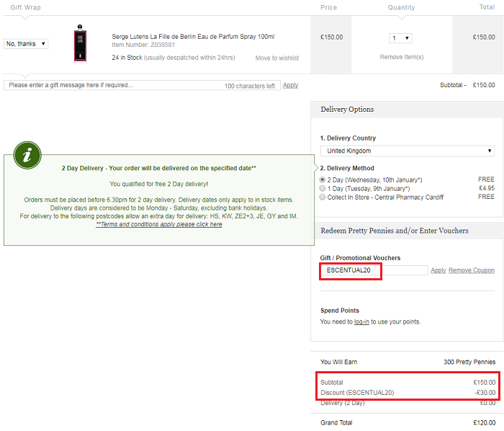The image size is (504, 431).
Task: Open the quantity dropdown showing 1
Action: tap(400, 38)
